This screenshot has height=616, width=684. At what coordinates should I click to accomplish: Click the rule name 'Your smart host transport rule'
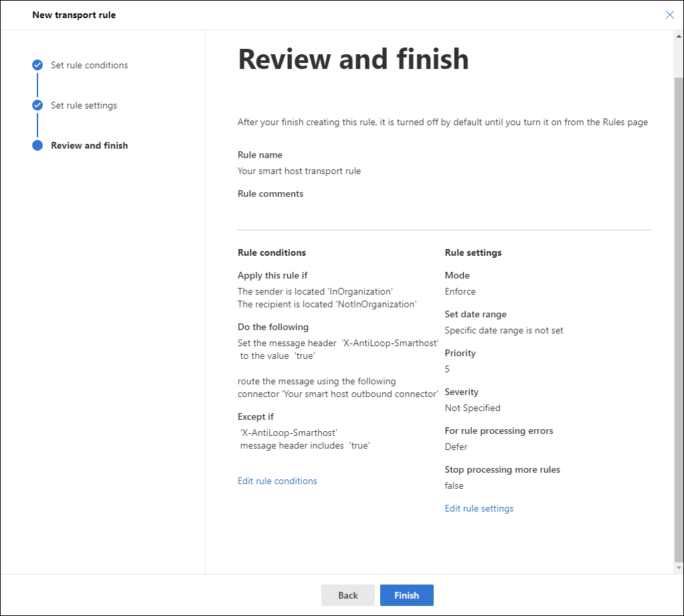[x=299, y=171]
